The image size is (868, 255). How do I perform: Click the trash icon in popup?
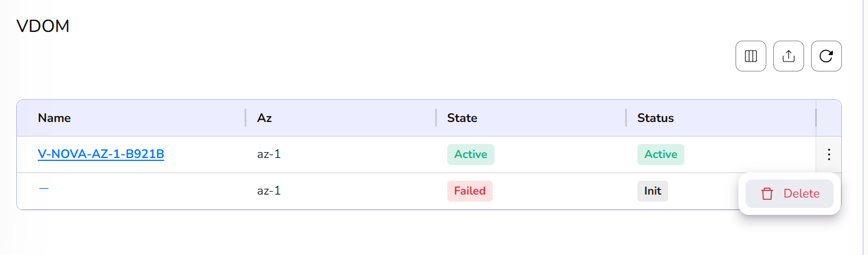pyautogui.click(x=767, y=194)
